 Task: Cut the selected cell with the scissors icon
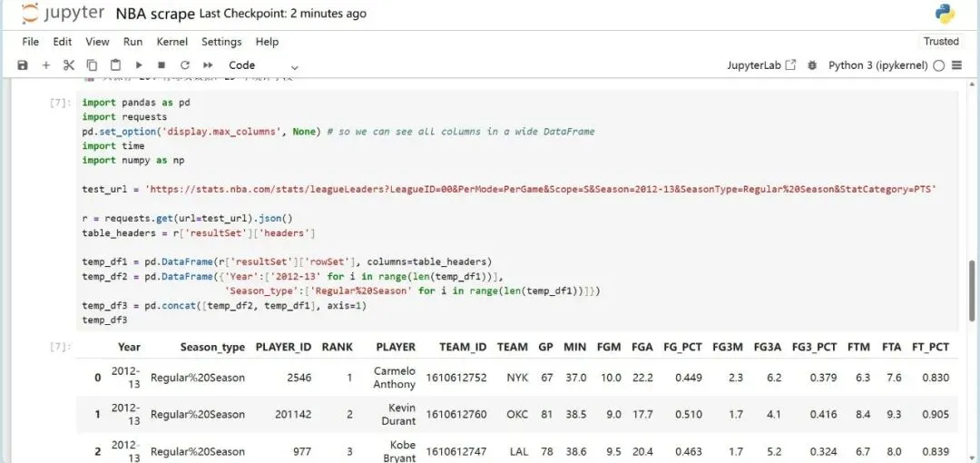[69, 65]
